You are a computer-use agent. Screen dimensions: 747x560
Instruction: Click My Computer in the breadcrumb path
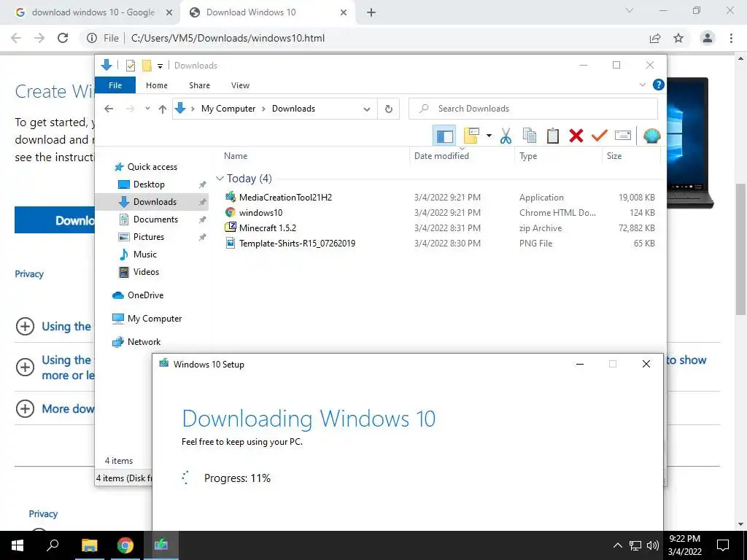(x=228, y=109)
